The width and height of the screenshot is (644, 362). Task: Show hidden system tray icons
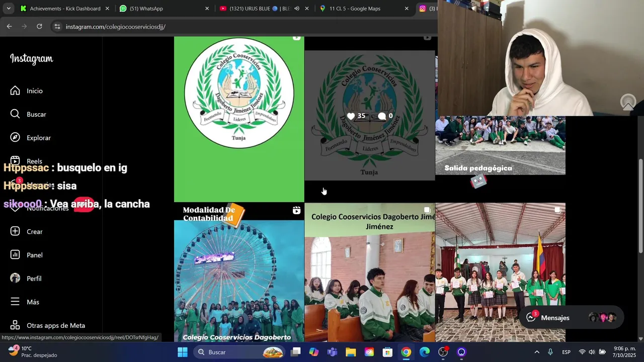coord(537,352)
